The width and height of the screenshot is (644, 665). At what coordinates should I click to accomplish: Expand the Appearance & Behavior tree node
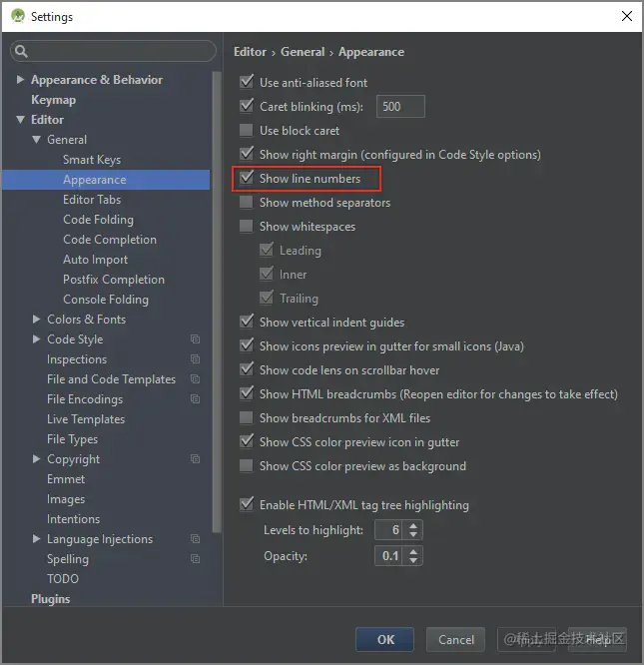click(21, 80)
